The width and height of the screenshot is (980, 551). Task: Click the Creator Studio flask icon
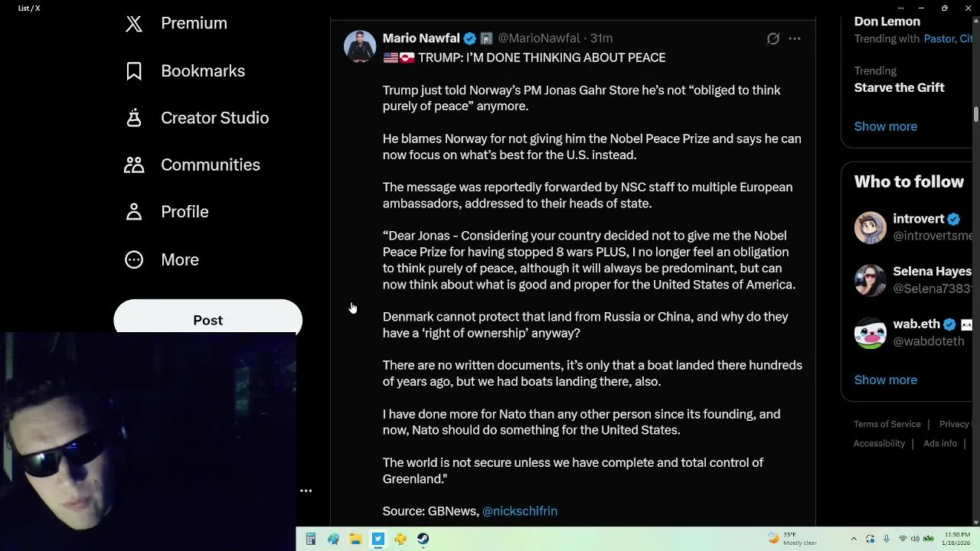[x=134, y=118]
